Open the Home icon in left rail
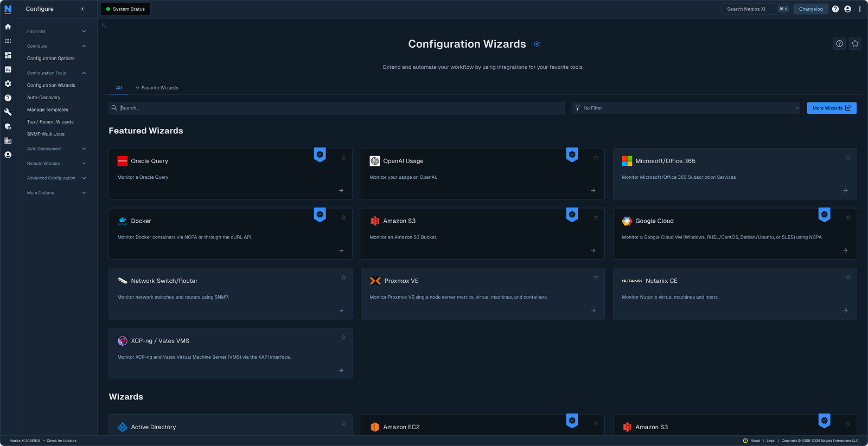Image resolution: width=868 pixels, height=446 pixels. coord(8,27)
